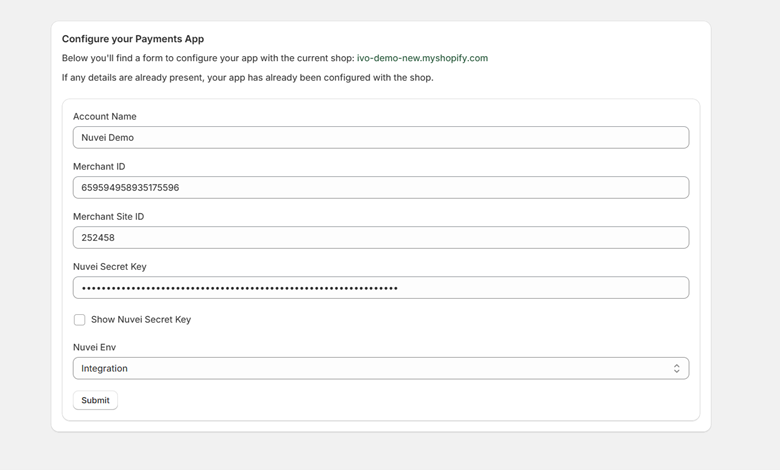Click the masked Nuvei Secret Key field
The image size is (780, 470).
pos(381,288)
